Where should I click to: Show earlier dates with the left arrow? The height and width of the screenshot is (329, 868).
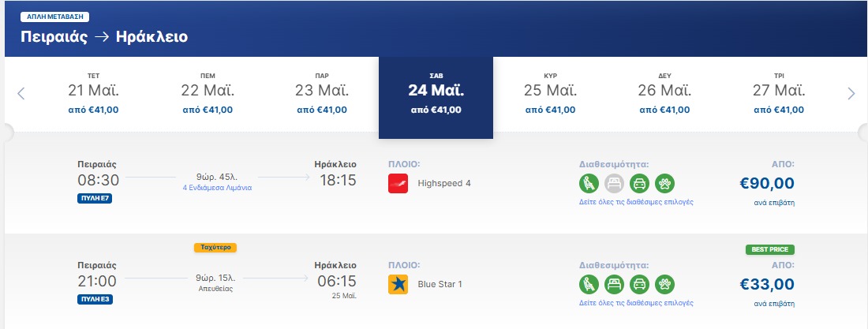[21, 94]
